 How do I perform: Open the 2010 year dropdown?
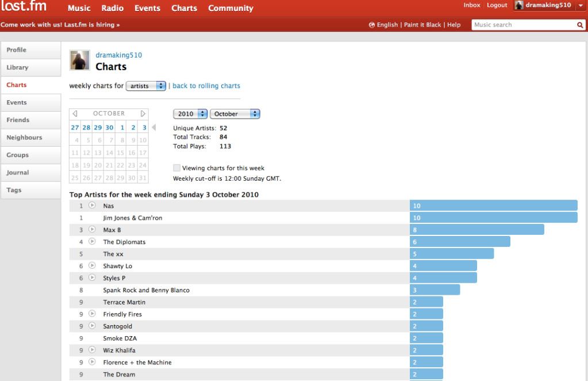click(190, 114)
